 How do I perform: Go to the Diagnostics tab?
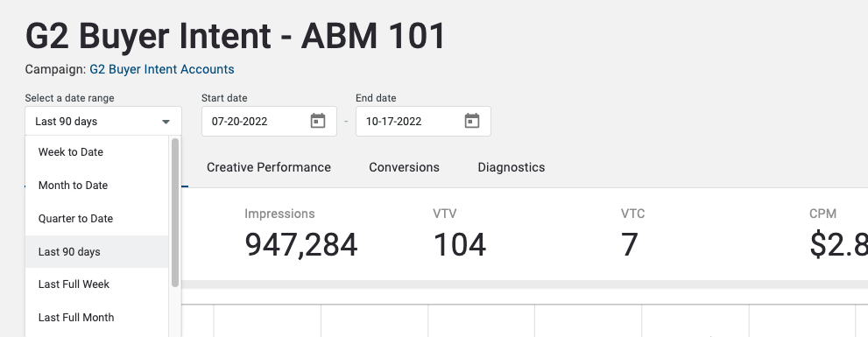pos(511,167)
